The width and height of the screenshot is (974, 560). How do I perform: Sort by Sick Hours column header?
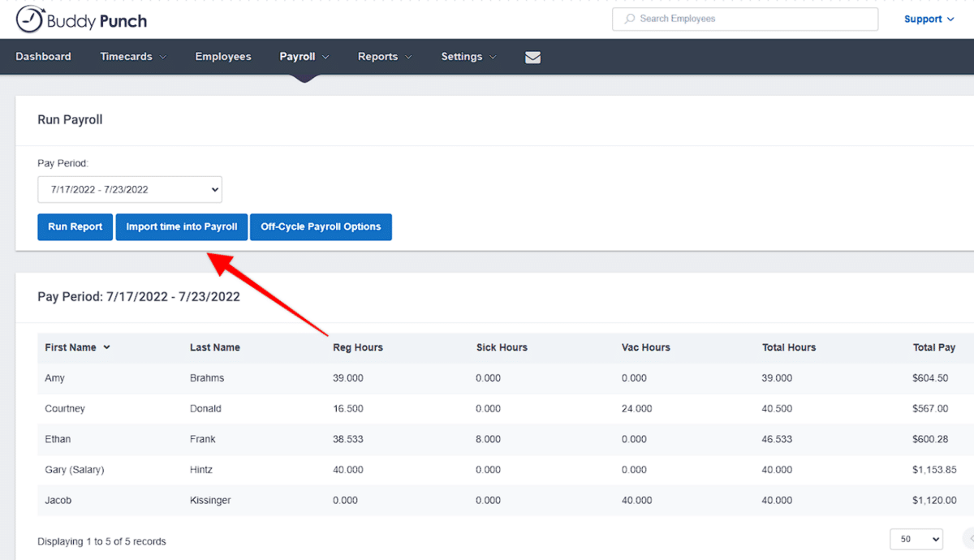(x=502, y=347)
